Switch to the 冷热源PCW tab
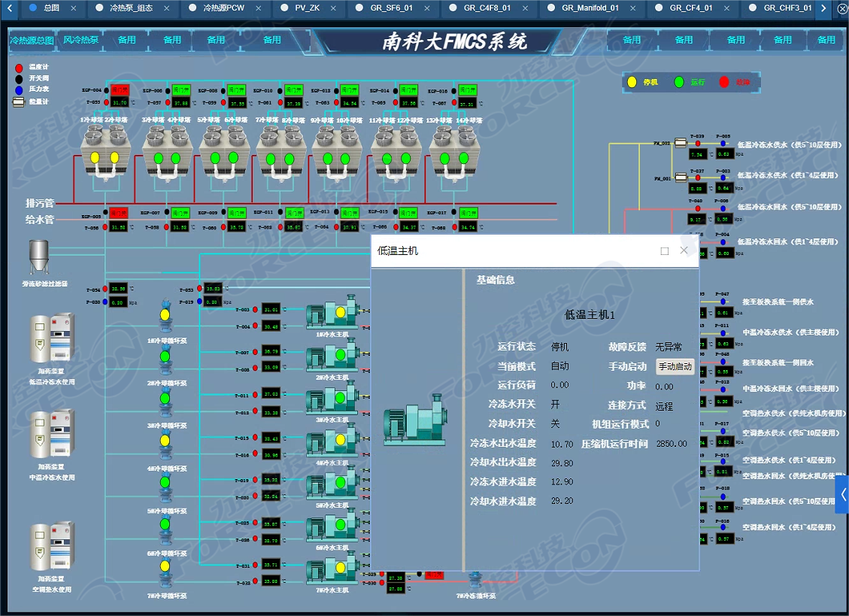Viewport: 849px width, 616px height. point(223,8)
